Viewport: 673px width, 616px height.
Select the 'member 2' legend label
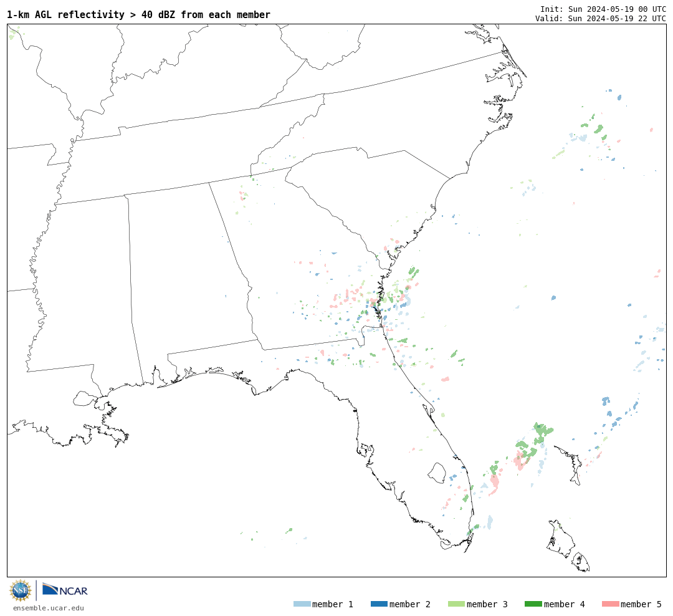pyautogui.click(x=410, y=604)
